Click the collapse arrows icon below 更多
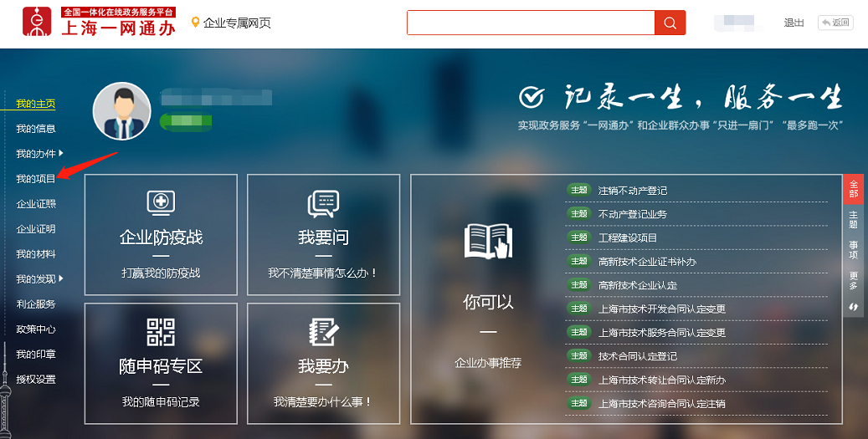This screenshot has width=868, height=439. click(853, 307)
